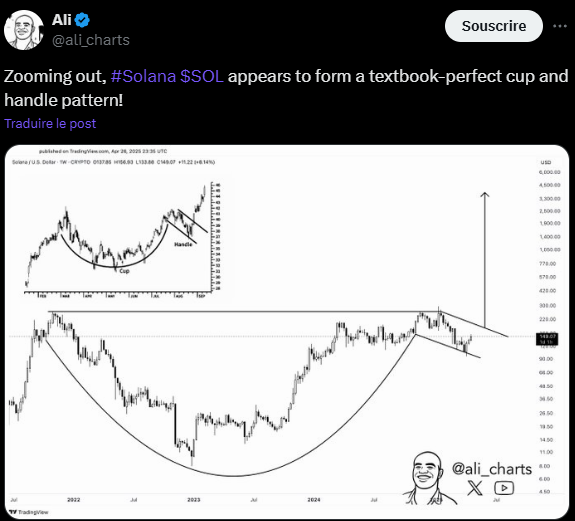
Task: Click the YouTube play icon in watermark
Action: pos(504,488)
